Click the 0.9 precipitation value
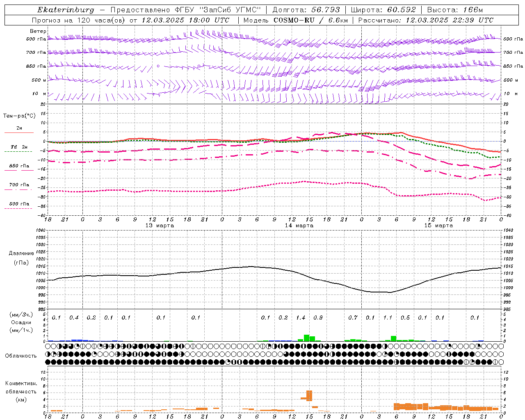Screen dimensions: 525x420 pos(318,318)
